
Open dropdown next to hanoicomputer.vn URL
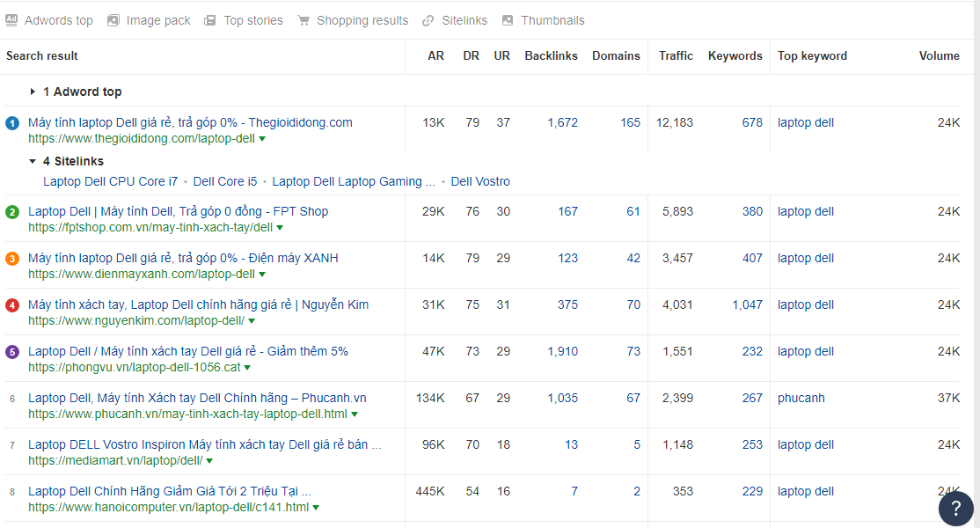pyautogui.click(x=316, y=508)
